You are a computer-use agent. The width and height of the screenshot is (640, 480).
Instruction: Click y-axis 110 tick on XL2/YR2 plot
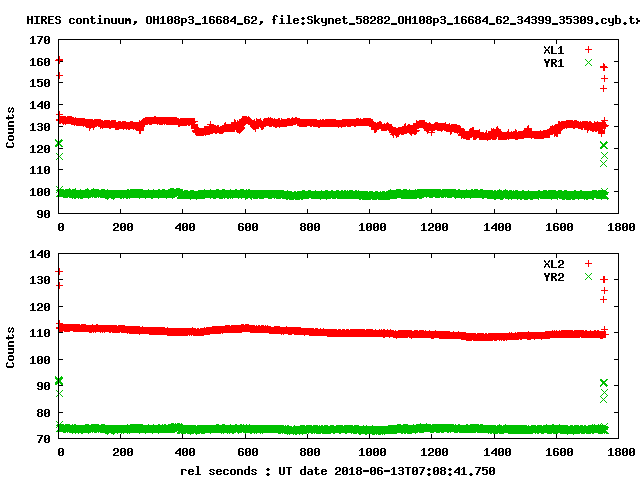click(40, 333)
